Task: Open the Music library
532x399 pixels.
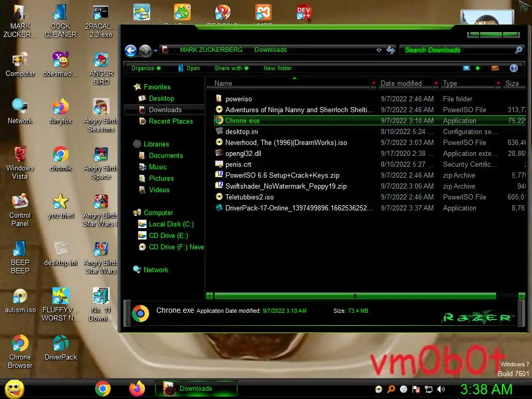Action: point(158,167)
